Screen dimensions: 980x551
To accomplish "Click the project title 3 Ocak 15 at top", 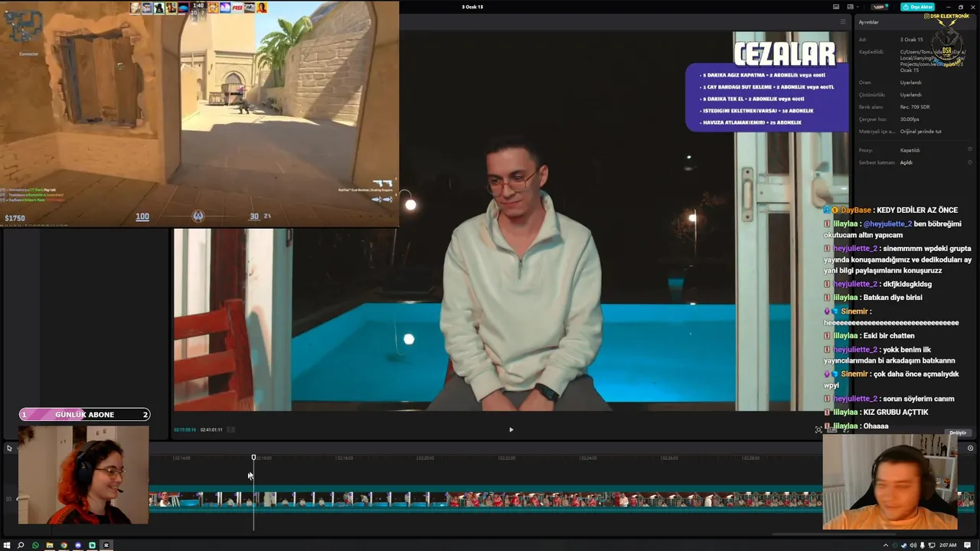I will pos(472,7).
